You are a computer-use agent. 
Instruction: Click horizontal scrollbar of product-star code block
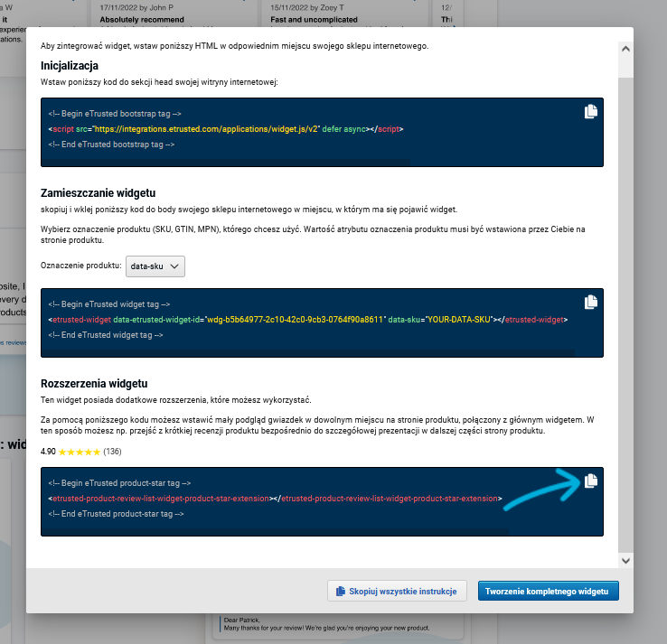point(276,532)
